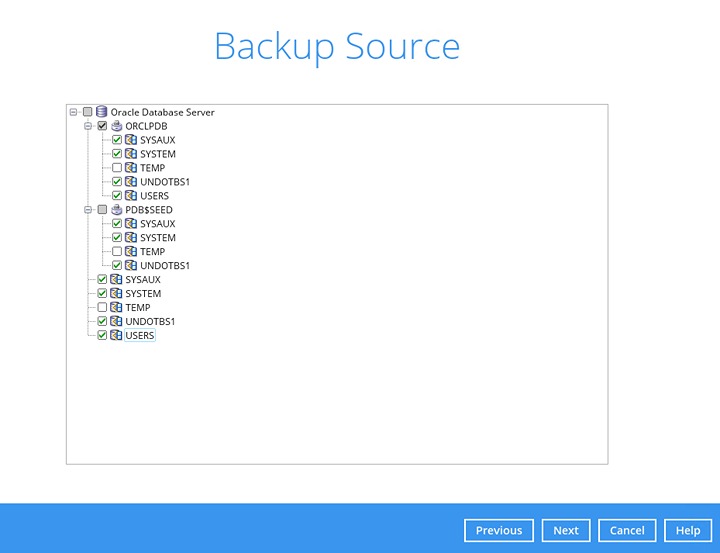This screenshot has width=720, height=553.
Task: Select the 'Oracle Database Server' label
Action: [x=163, y=112]
